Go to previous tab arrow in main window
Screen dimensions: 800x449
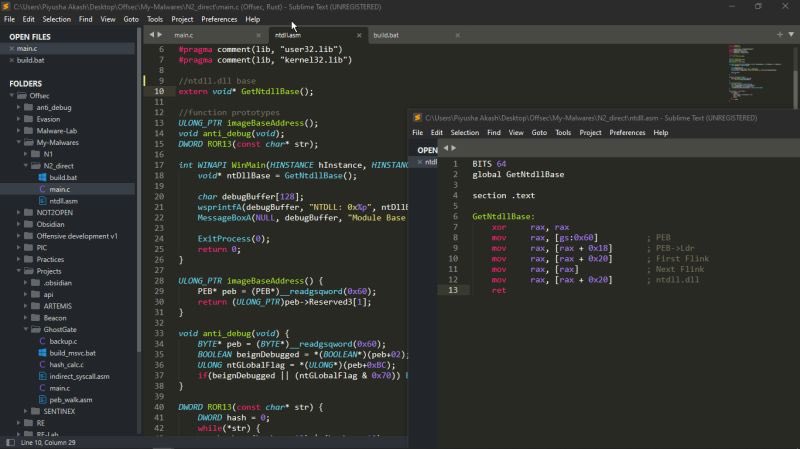coord(152,35)
